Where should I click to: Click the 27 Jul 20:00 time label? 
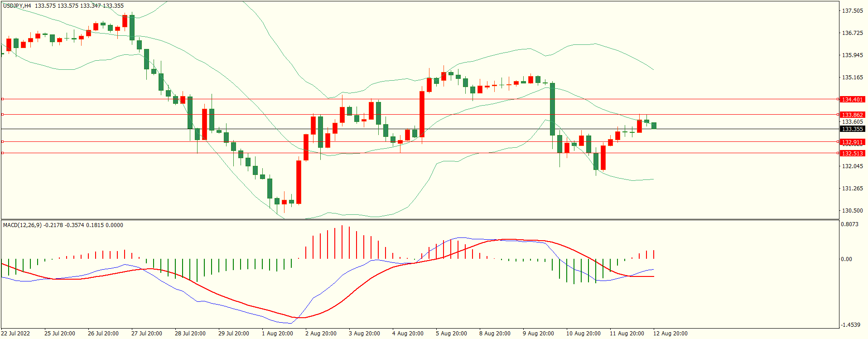(147, 333)
